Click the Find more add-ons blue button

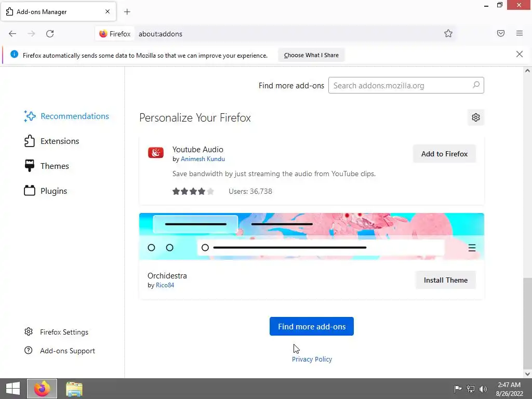tap(312, 326)
